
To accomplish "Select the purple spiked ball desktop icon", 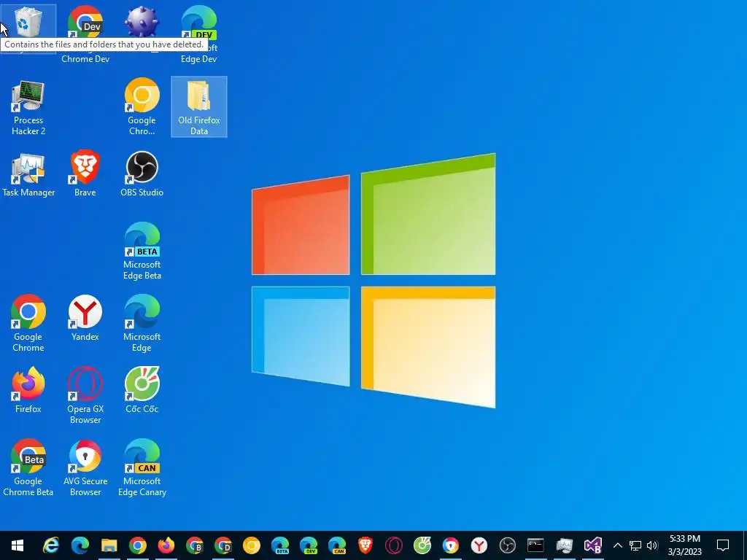I will (x=142, y=22).
